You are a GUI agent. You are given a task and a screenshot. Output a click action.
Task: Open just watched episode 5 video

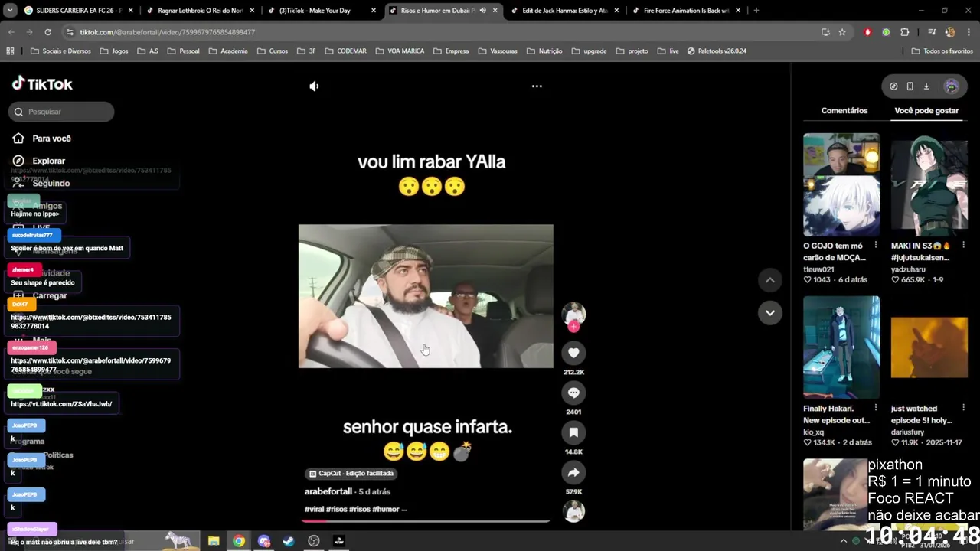pos(929,347)
